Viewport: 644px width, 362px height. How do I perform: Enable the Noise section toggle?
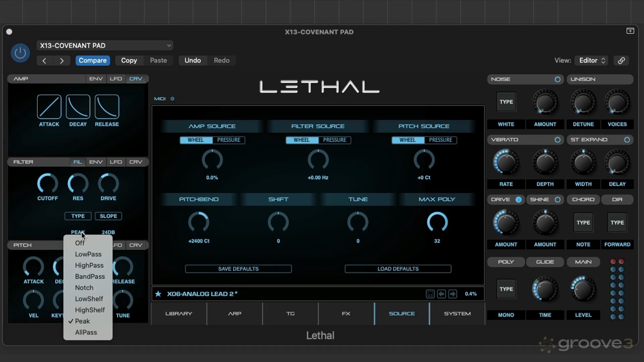click(557, 79)
